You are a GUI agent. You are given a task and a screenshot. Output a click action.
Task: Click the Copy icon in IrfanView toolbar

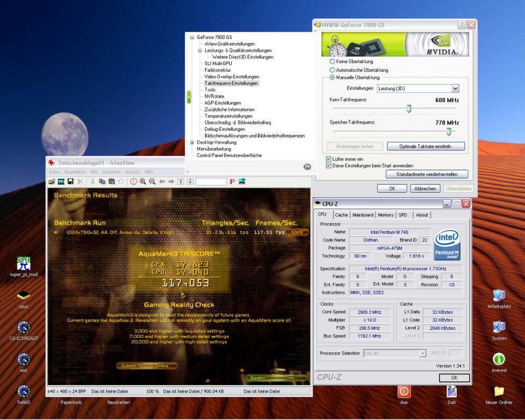click(102, 182)
